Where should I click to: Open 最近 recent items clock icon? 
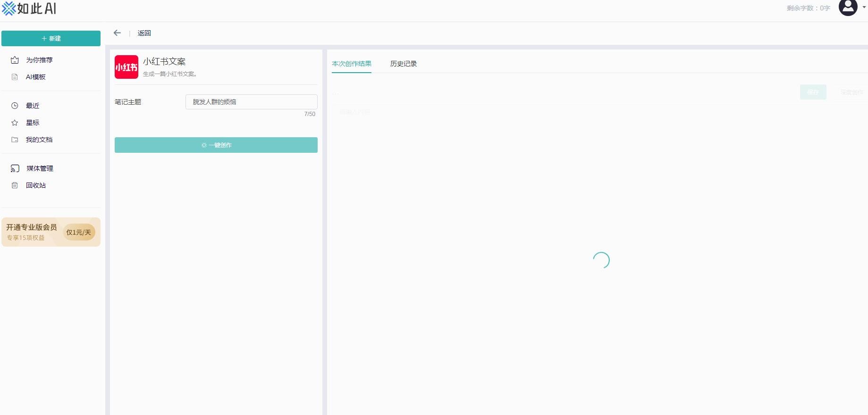tap(15, 106)
